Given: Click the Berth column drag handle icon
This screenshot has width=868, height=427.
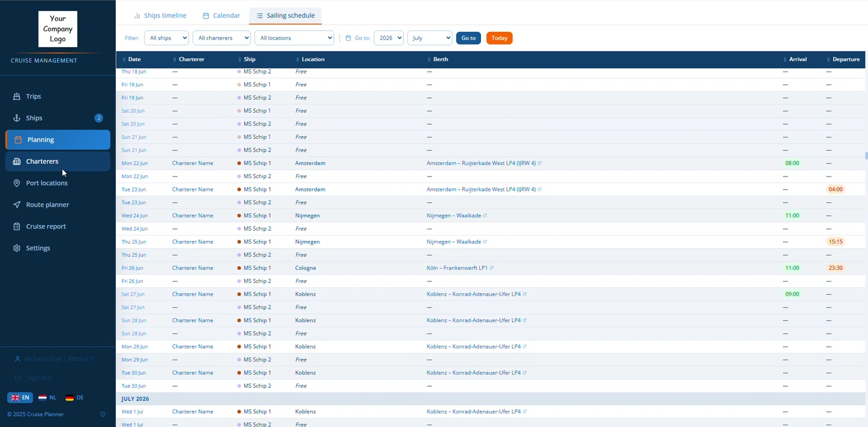Looking at the screenshot, I should pos(429,60).
